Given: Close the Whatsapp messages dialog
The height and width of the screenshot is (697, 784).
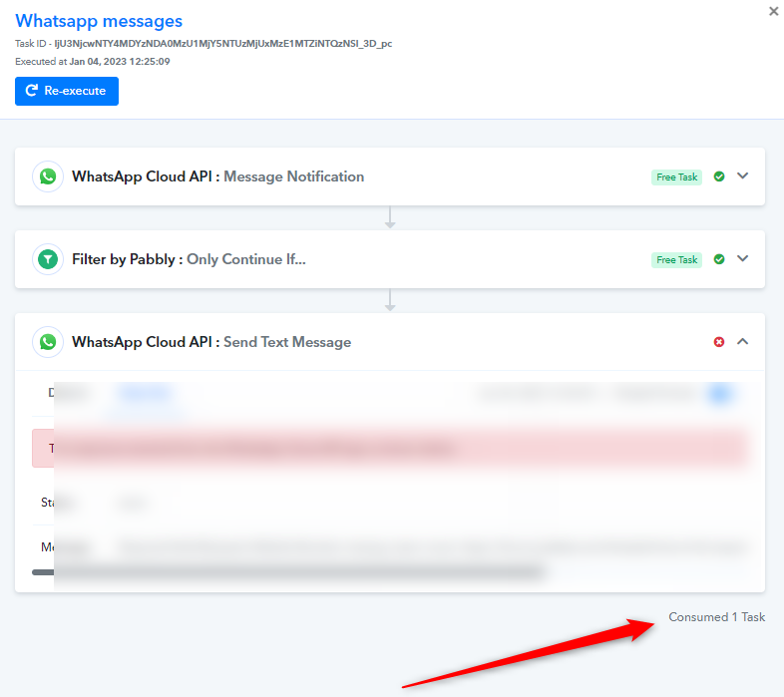Looking at the screenshot, I should tap(773, 11).
